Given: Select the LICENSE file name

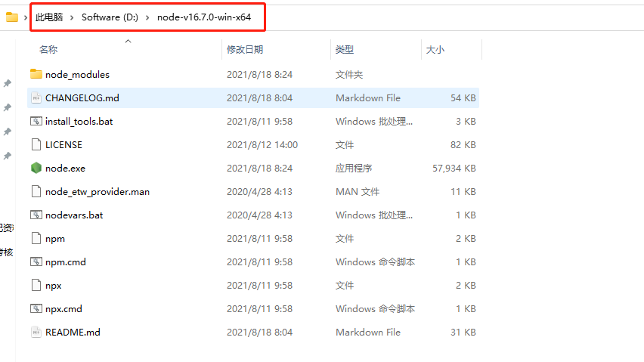Looking at the screenshot, I should tap(63, 145).
